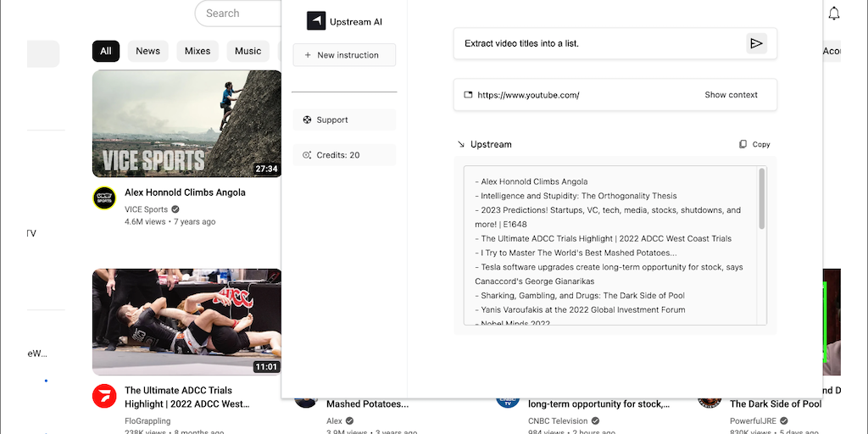The width and height of the screenshot is (868, 434).
Task: Click the notification bell icon
Action: point(834,14)
